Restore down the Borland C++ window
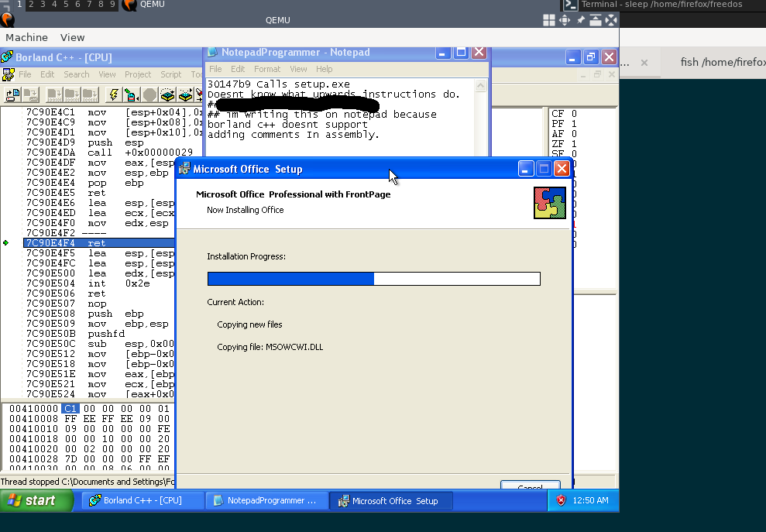Image resolution: width=766 pixels, height=532 pixels. pyautogui.click(x=591, y=57)
